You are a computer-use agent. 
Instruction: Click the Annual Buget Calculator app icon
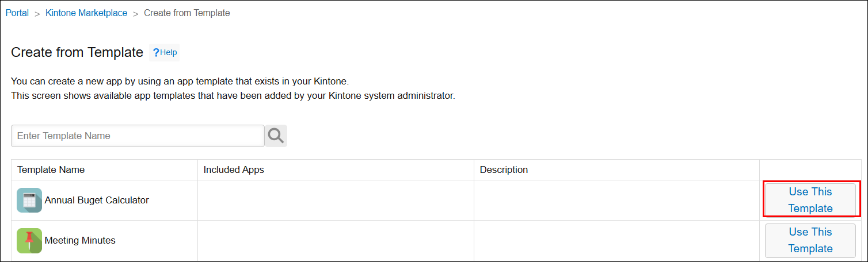(29, 201)
